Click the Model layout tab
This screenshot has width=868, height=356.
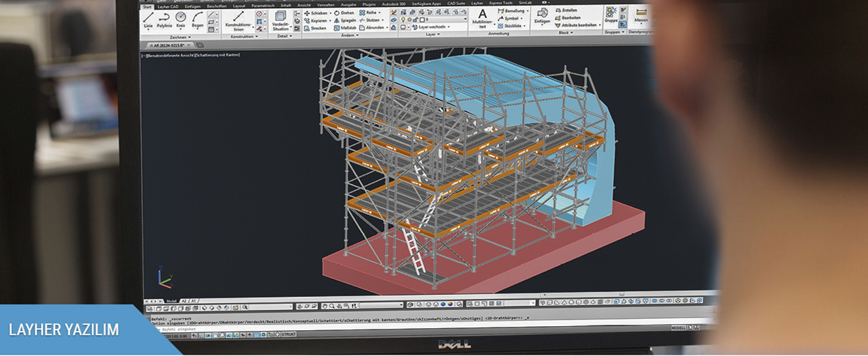pyautogui.click(x=171, y=300)
